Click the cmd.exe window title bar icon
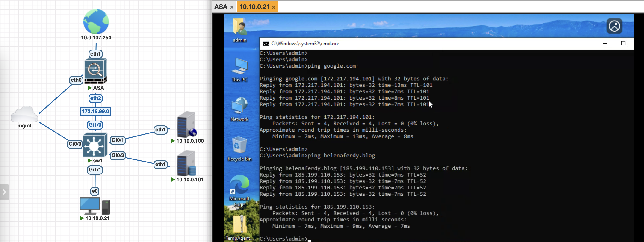Viewport: 644px width, 242px height. 266,44
